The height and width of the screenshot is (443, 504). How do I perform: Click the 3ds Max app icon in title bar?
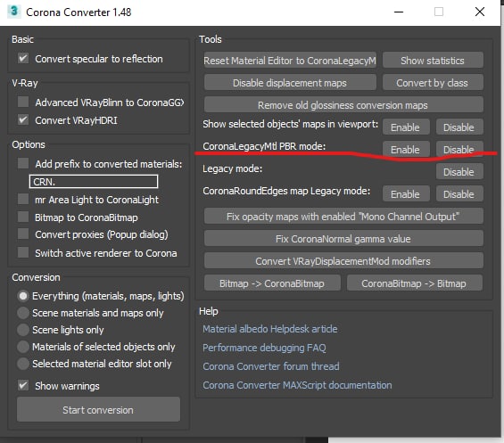point(13,12)
